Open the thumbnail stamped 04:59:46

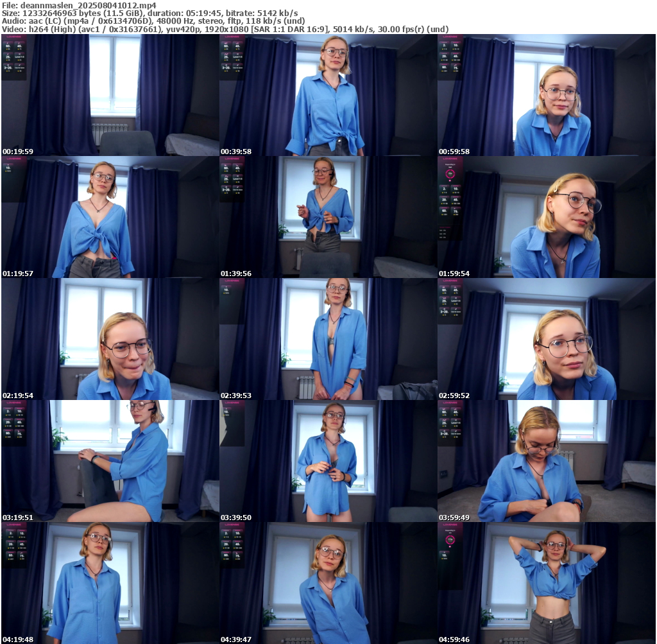[547, 583]
